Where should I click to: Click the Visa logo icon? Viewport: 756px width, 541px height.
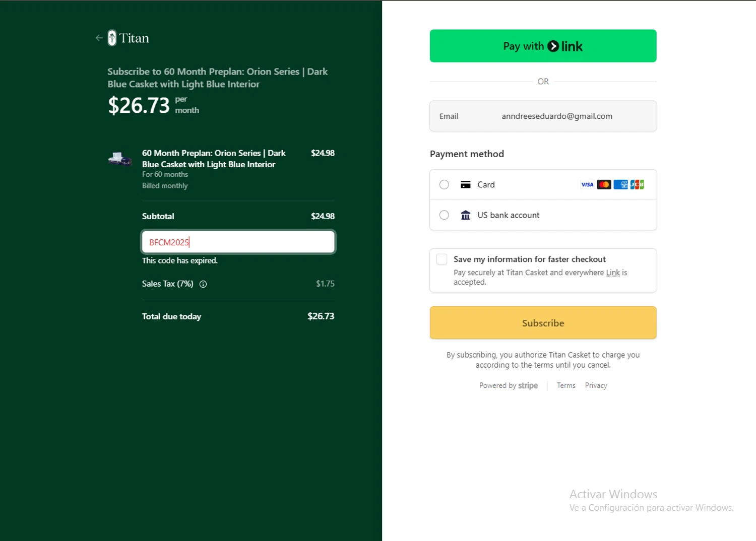pyautogui.click(x=587, y=184)
